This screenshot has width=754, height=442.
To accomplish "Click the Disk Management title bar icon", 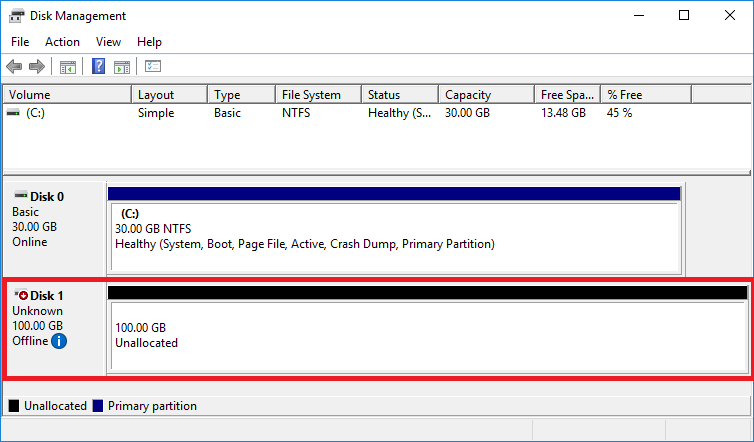I will coord(16,16).
